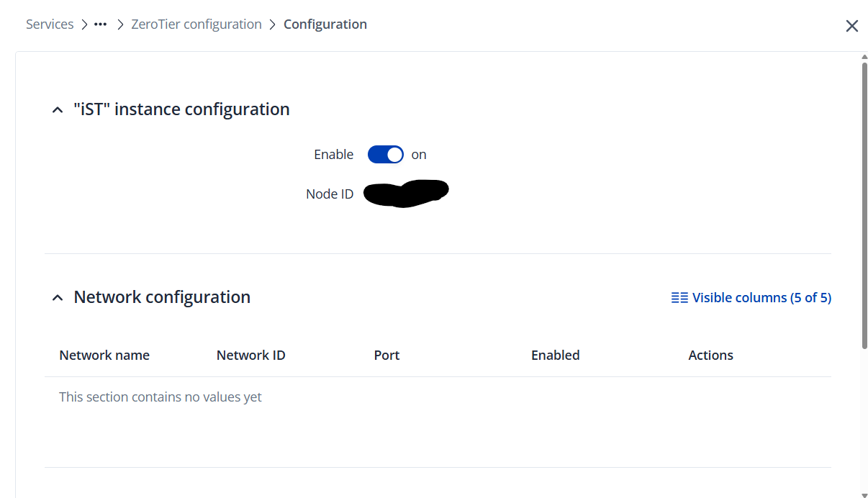Collapse the Network configuration section chevron

click(x=58, y=298)
